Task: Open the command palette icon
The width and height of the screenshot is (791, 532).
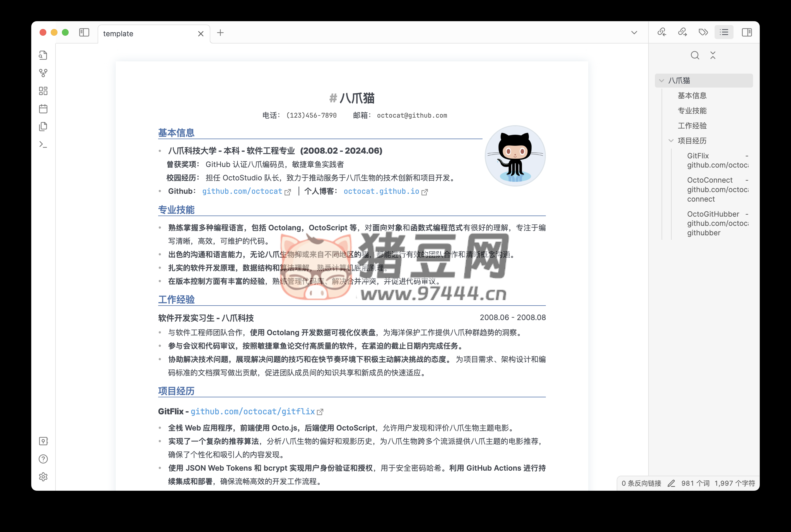Action: point(43,144)
